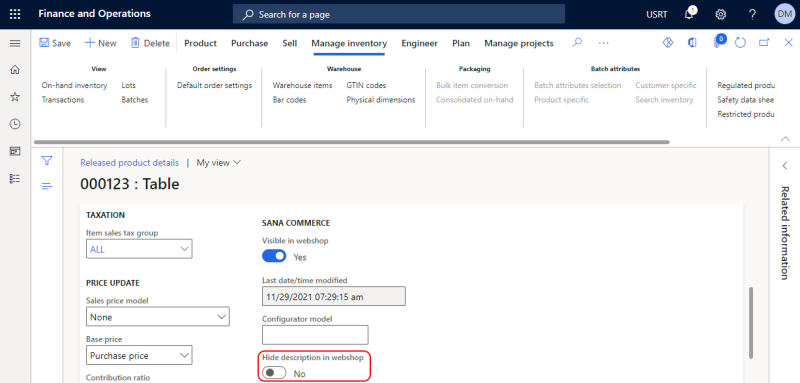Open GTIN codes
800x383 pixels.
click(366, 85)
